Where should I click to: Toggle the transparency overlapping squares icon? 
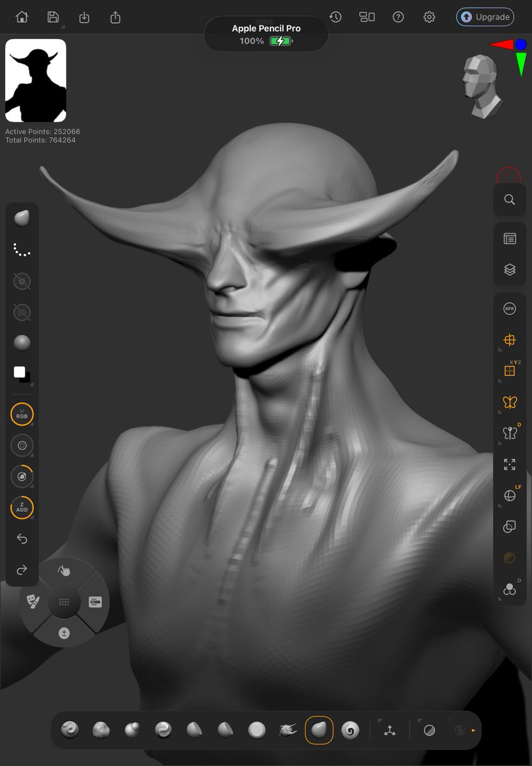click(x=509, y=527)
